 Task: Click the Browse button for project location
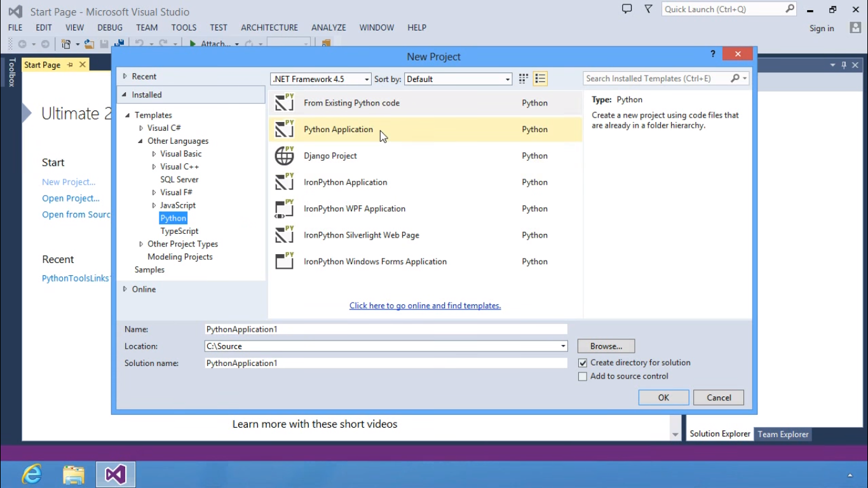pyautogui.click(x=605, y=346)
